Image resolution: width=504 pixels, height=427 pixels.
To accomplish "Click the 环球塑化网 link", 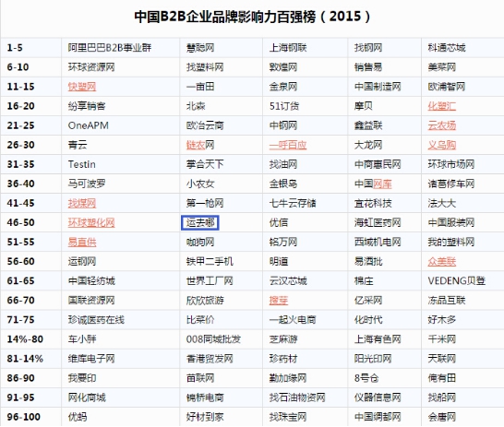I will (91, 223).
